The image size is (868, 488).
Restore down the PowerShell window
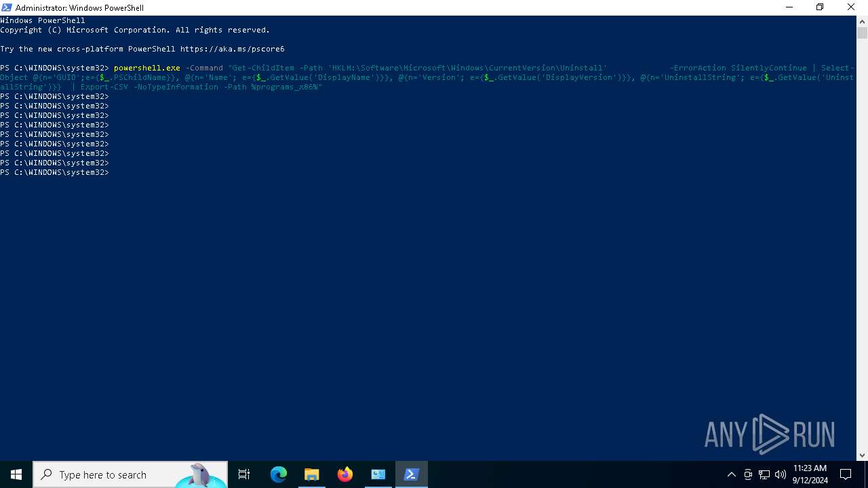point(820,7)
